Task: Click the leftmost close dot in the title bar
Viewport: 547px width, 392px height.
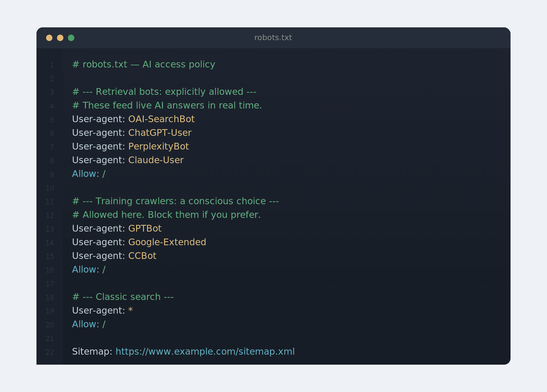Action: pyautogui.click(x=49, y=38)
